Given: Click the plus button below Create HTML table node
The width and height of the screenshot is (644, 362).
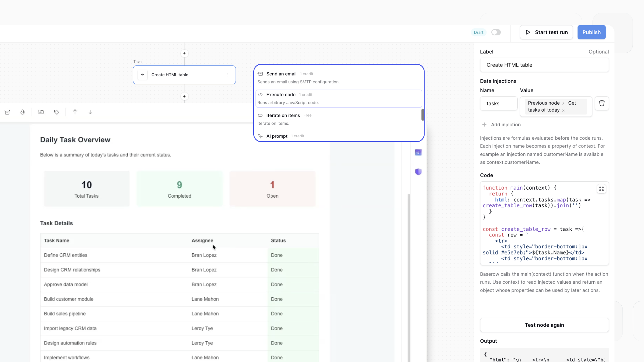Looking at the screenshot, I should pos(184,96).
